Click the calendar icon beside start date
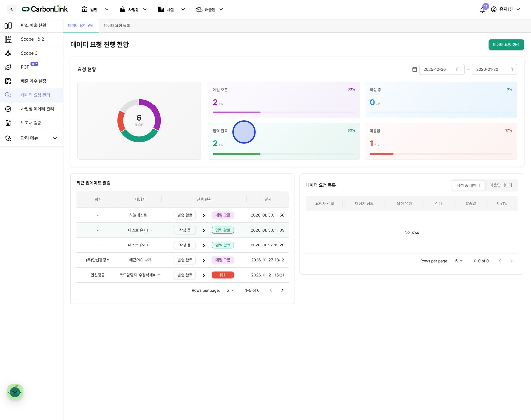This screenshot has width=531, height=420. click(x=414, y=69)
